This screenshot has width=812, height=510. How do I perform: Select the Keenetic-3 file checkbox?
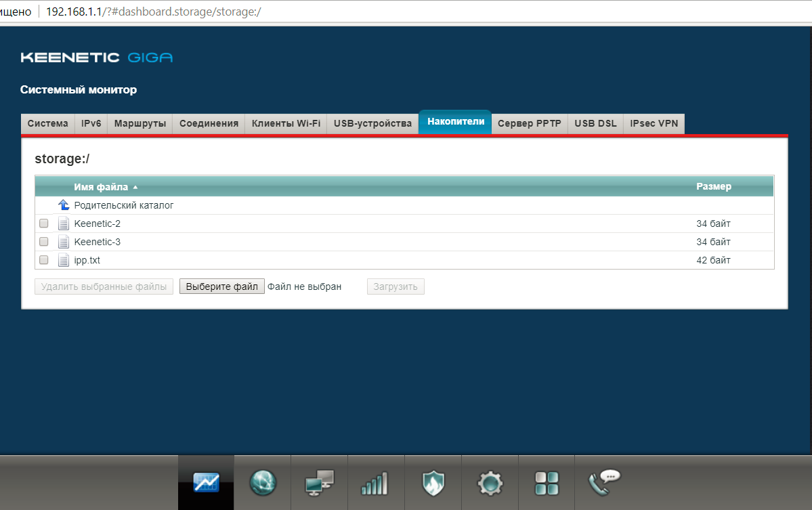point(44,242)
